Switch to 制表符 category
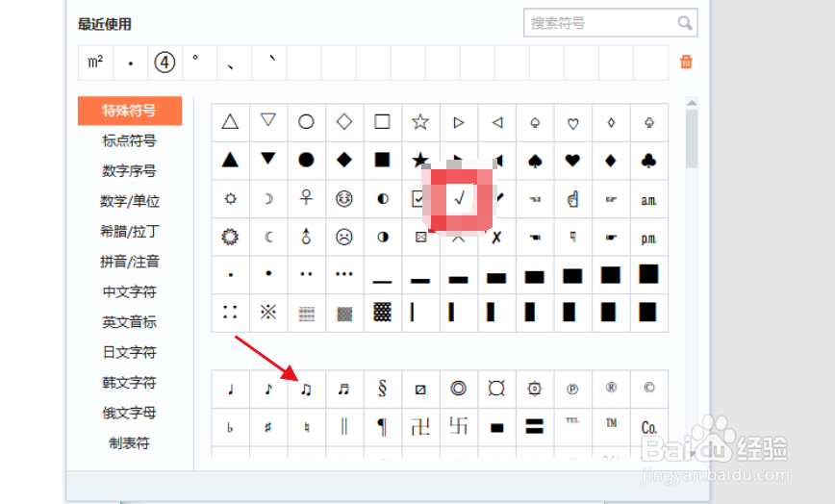 (130, 443)
